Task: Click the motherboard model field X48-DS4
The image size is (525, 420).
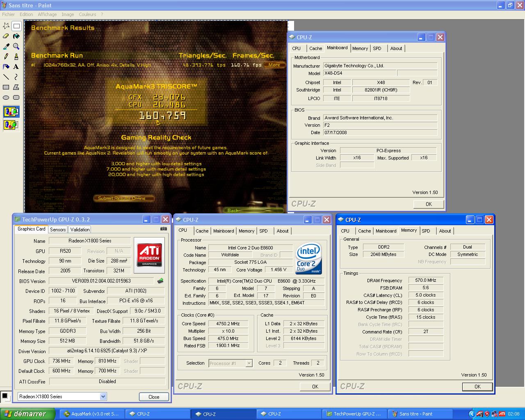Action: (x=360, y=73)
